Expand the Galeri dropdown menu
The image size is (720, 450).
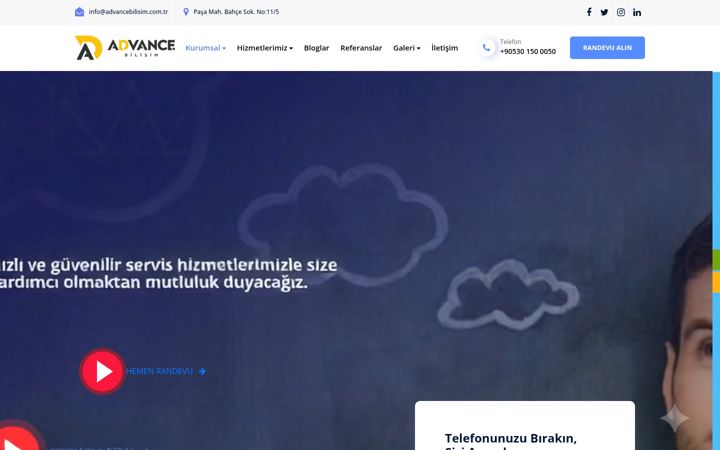coord(406,48)
